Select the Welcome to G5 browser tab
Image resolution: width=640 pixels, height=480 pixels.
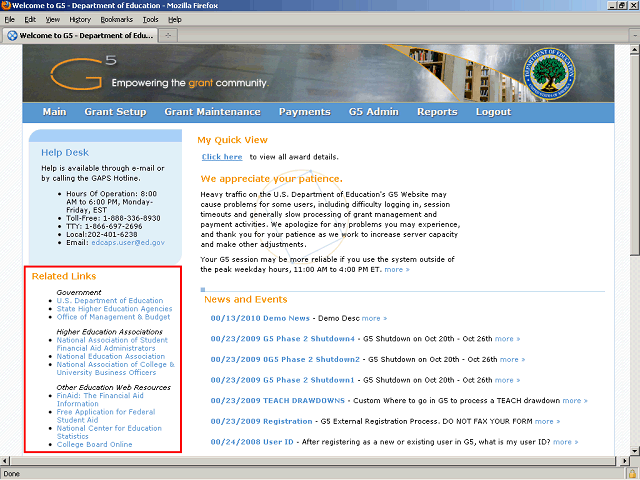pos(80,36)
